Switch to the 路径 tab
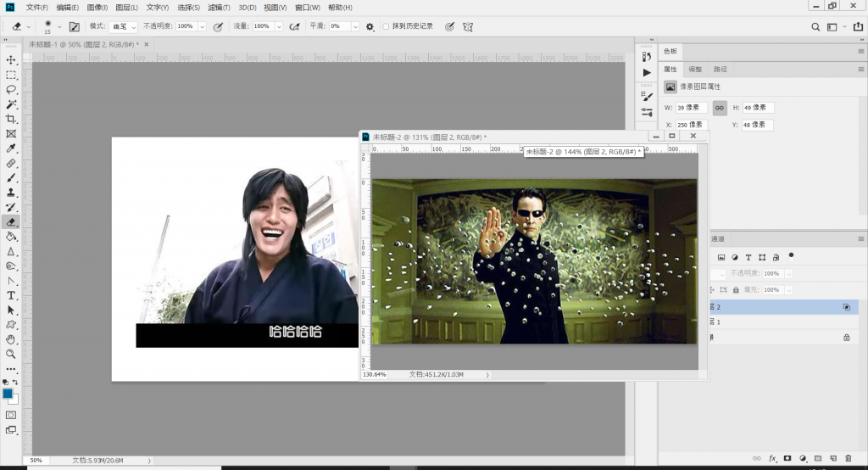This screenshot has height=470, width=868. pyautogui.click(x=721, y=70)
